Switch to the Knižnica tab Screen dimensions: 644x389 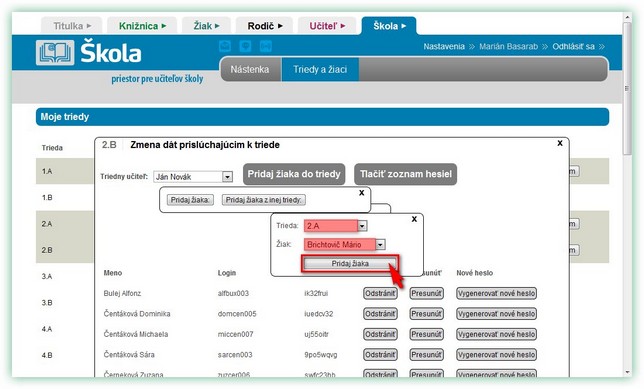[142, 26]
